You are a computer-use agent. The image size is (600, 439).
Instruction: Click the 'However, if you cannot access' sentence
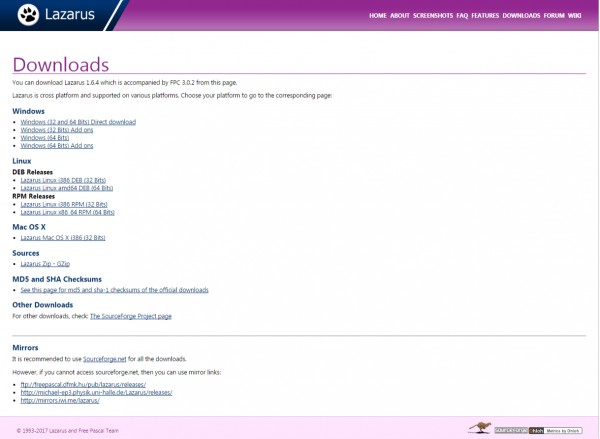pyautogui.click(x=117, y=372)
